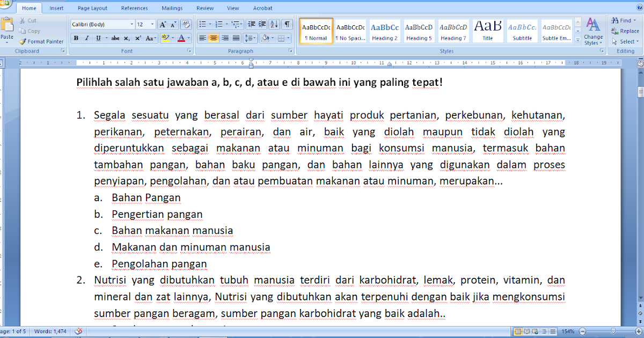Open the Change Styles menu
This screenshot has width=644, height=338.
(594, 33)
